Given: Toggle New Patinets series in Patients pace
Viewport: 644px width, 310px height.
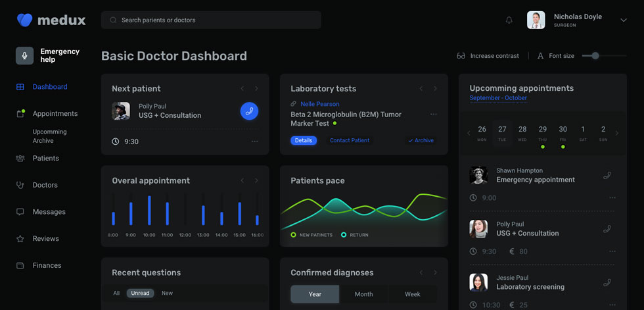Looking at the screenshot, I should point(311,235).
